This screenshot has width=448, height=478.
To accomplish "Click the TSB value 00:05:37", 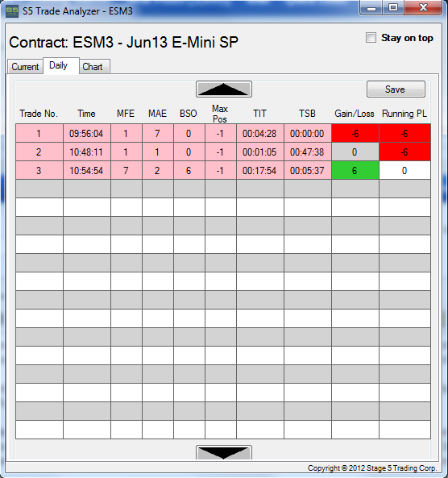I will point(308,170).
